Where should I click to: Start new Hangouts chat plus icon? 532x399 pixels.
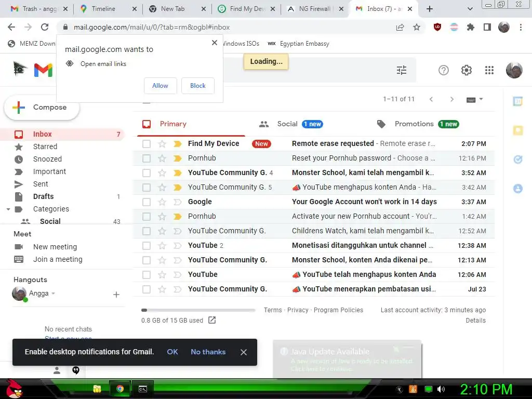[116, 295]
